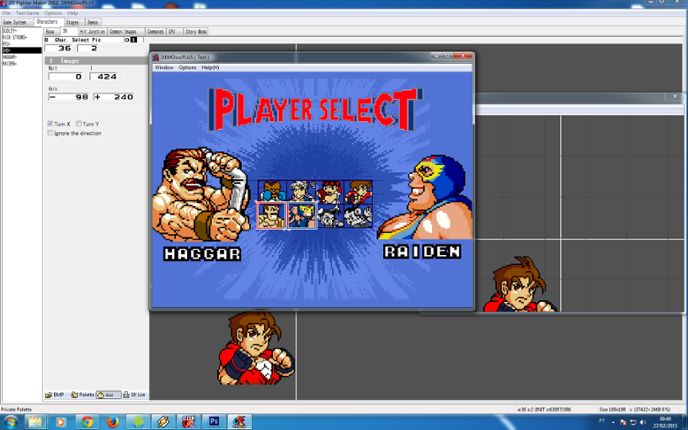Uncheck the Turn X checkbox
Viewport: 688px width, 430px height.
(x=50, y=124)
